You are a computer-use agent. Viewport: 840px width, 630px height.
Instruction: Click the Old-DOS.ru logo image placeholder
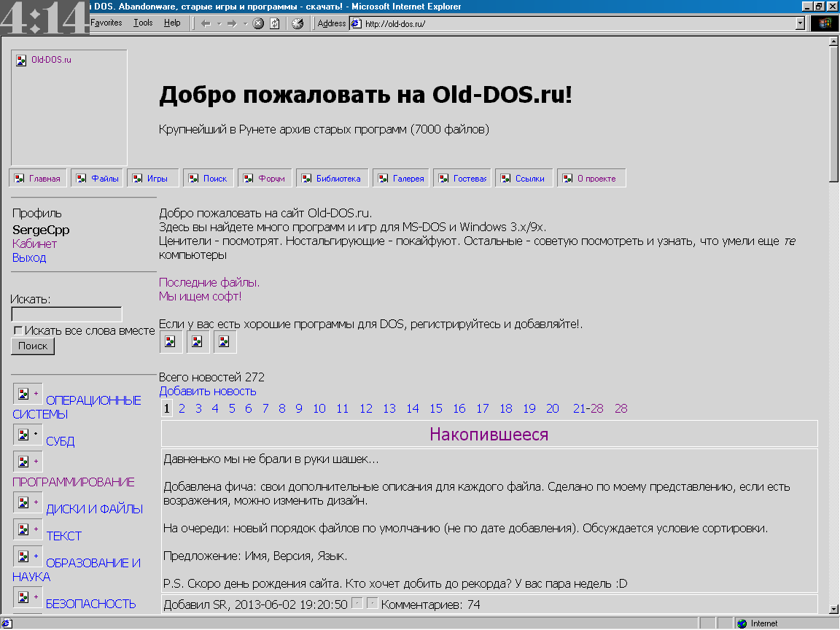click(69, 108)
